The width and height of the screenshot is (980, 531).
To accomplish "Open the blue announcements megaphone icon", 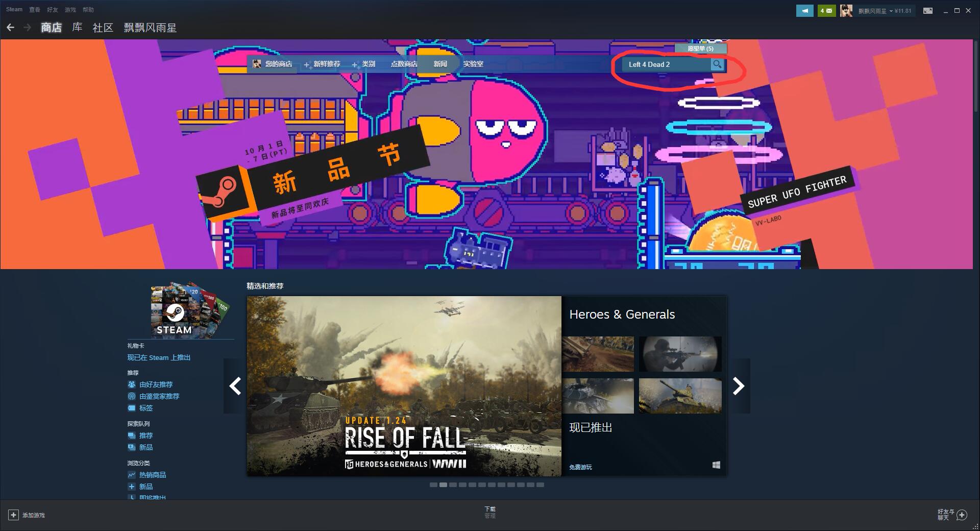I will [804, 10].
